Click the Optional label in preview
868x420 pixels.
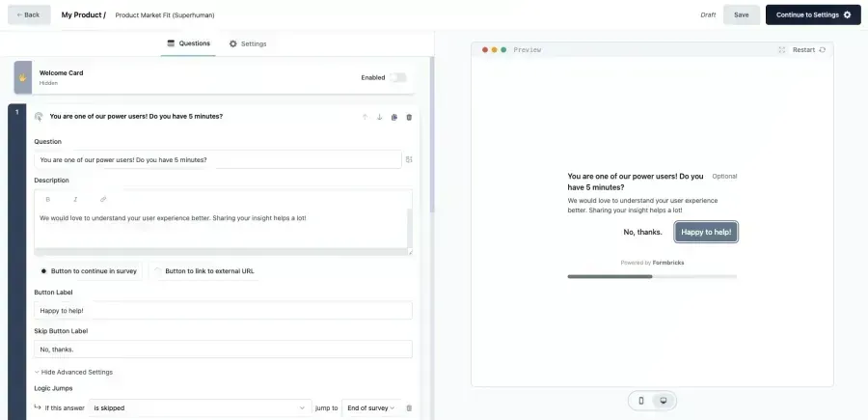[724, 176]
